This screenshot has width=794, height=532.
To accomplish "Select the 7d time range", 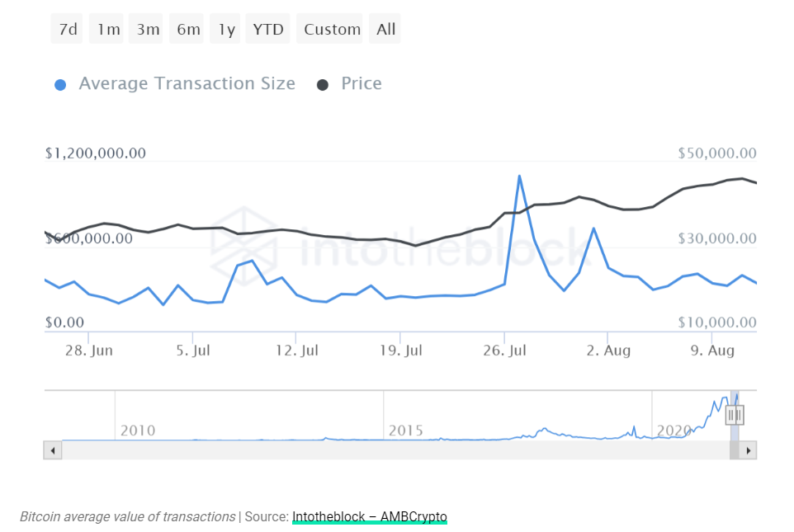I will click(x=67, y=29).
